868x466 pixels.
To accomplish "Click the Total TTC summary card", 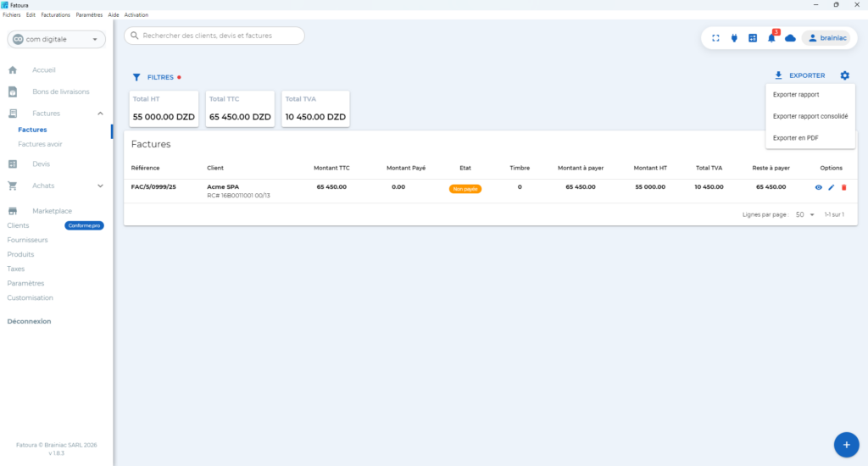I will coord(240,109).
